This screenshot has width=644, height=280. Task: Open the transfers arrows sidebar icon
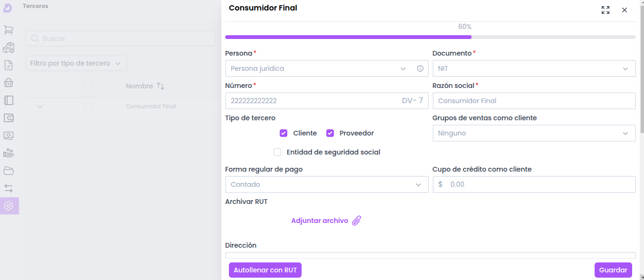coord(9,188)
